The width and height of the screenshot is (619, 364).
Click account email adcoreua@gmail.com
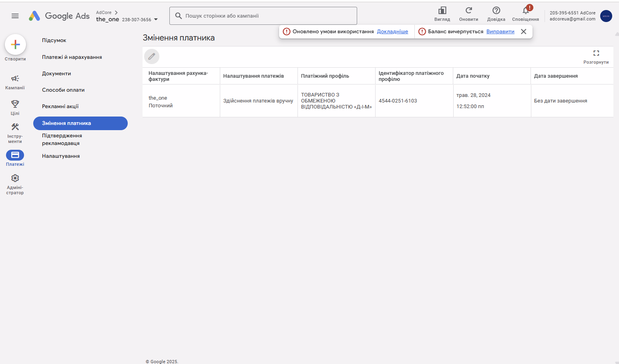[x=573, y=19]
